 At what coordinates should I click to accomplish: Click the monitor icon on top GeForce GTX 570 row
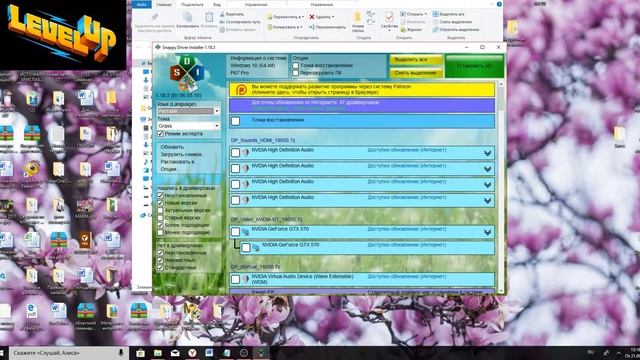[246, 232]
